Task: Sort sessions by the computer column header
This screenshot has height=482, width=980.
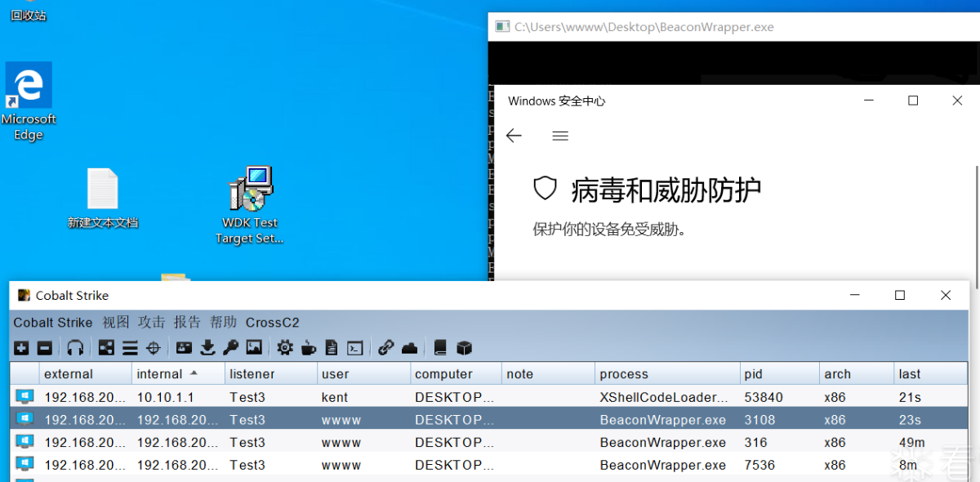Action: pos(456,374)
